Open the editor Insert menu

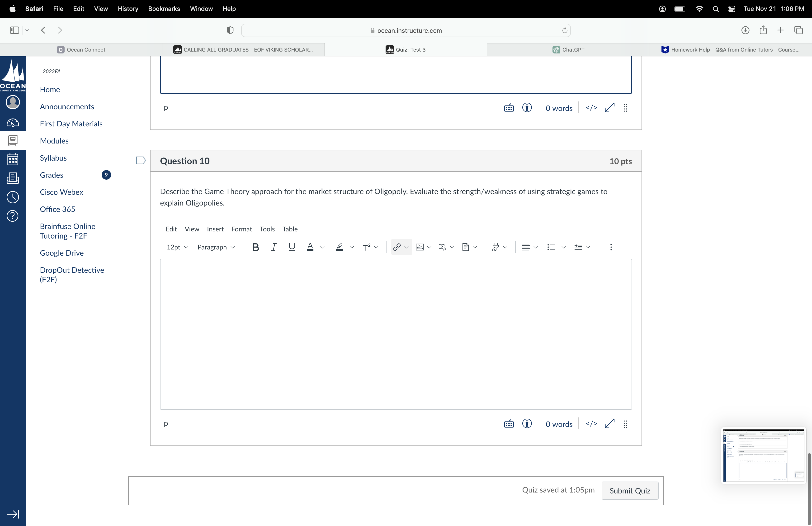pyautogui.click(x=215, y=229)
